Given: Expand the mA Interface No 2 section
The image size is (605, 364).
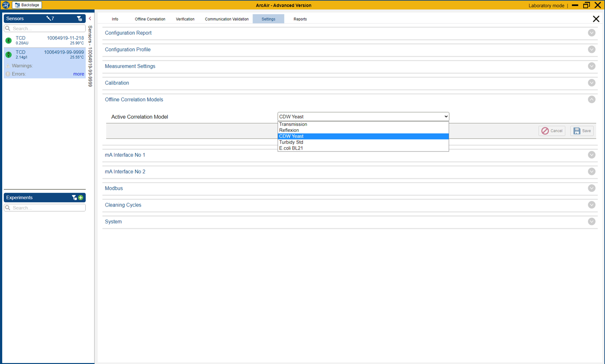Looking at the screenshot, I should point(592,172).
